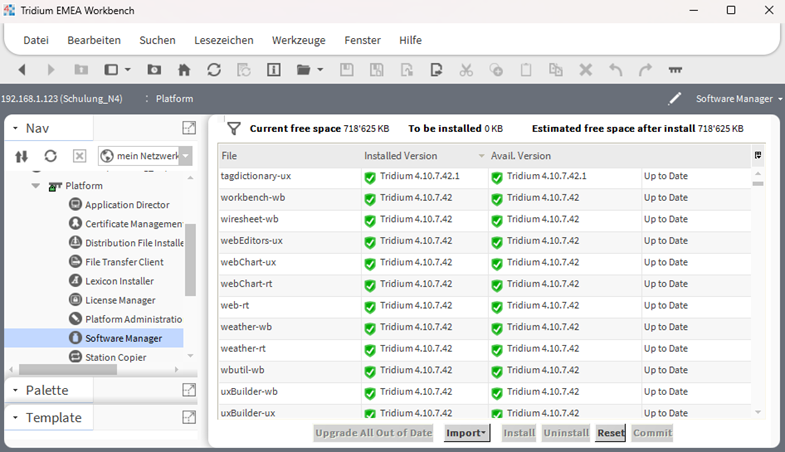Click the Nav tree horizontal scrollbar
The height and width of the screenshot is (452, 785).
pos(68,369)
